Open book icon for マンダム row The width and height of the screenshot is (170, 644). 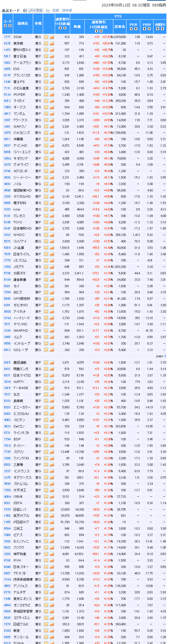point(46,113)
